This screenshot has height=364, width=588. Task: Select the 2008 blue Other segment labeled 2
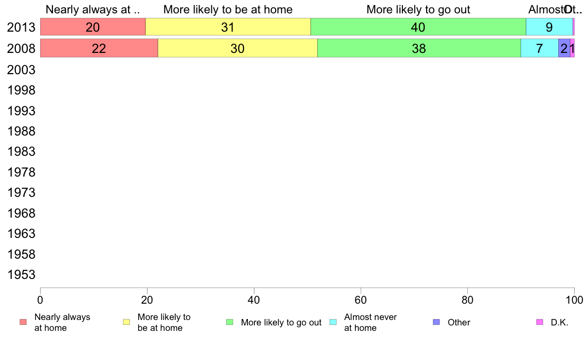coord(564,48)
